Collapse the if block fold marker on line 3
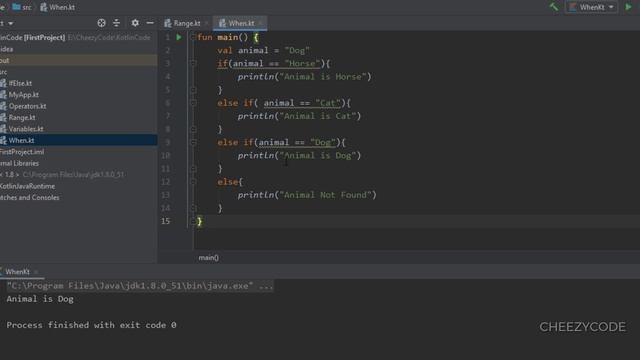Image resolution: width=640 pixels, height=360 pixels. pos(193,63)
